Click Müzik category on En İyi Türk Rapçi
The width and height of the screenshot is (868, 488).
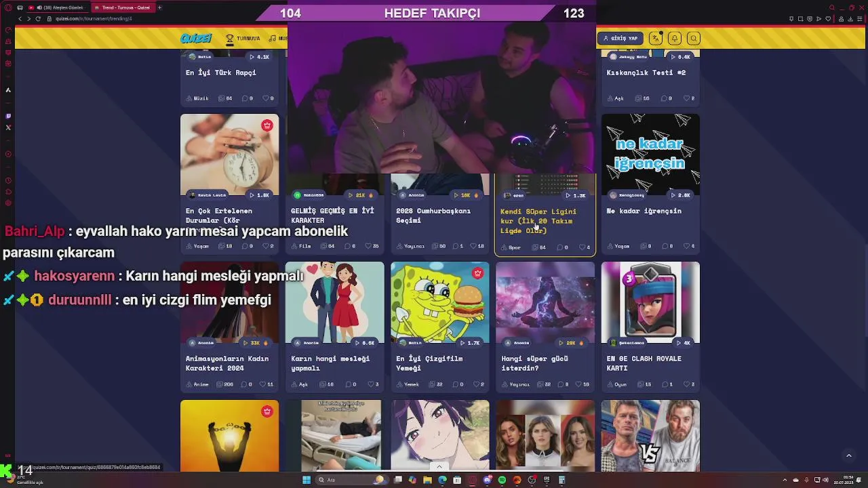click(x=198, y=98)
